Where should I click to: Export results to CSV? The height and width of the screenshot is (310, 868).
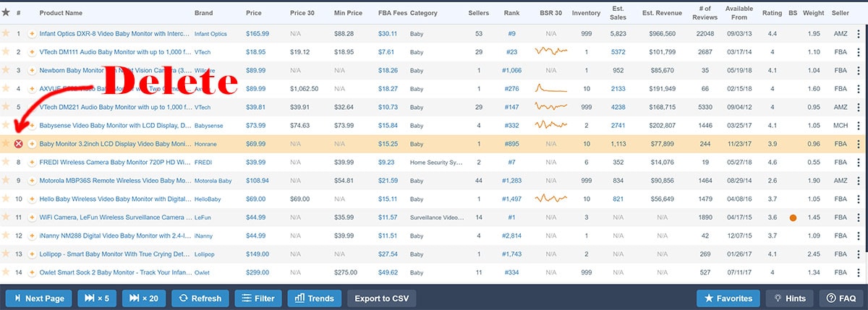(381, 298)
